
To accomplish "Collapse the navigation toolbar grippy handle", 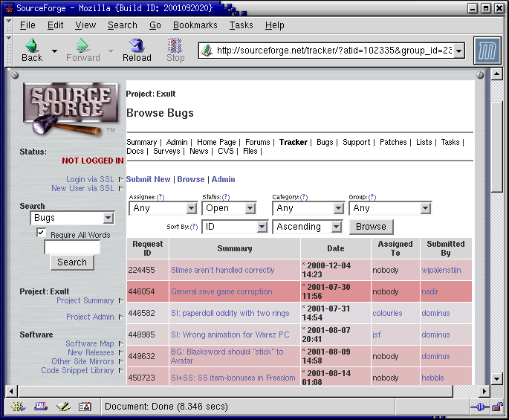I will [9, 51].
